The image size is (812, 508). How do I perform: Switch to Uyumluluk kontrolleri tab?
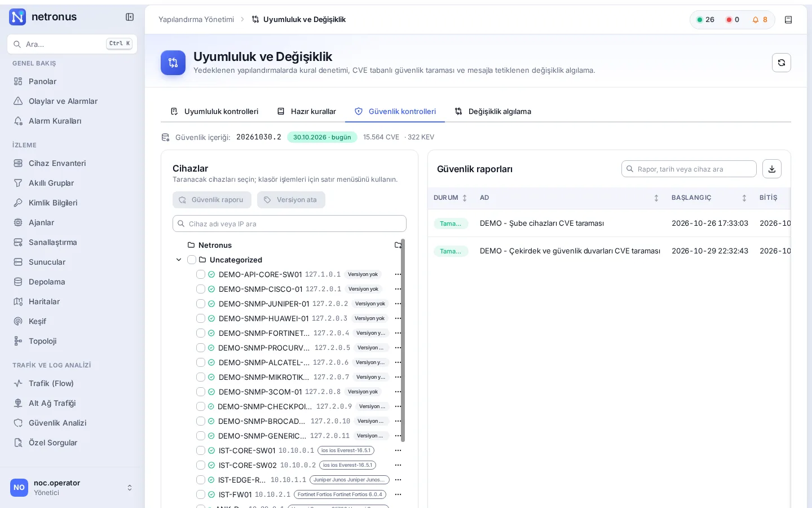click(214, 111)
